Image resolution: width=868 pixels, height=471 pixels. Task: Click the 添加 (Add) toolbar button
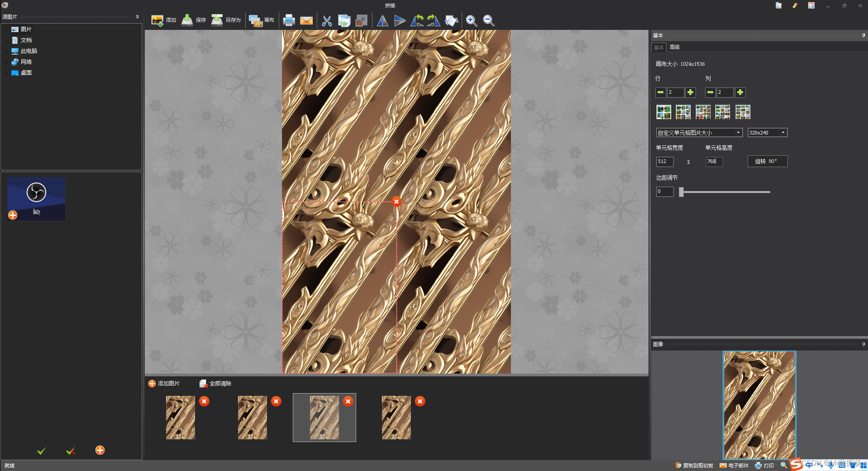163,20
